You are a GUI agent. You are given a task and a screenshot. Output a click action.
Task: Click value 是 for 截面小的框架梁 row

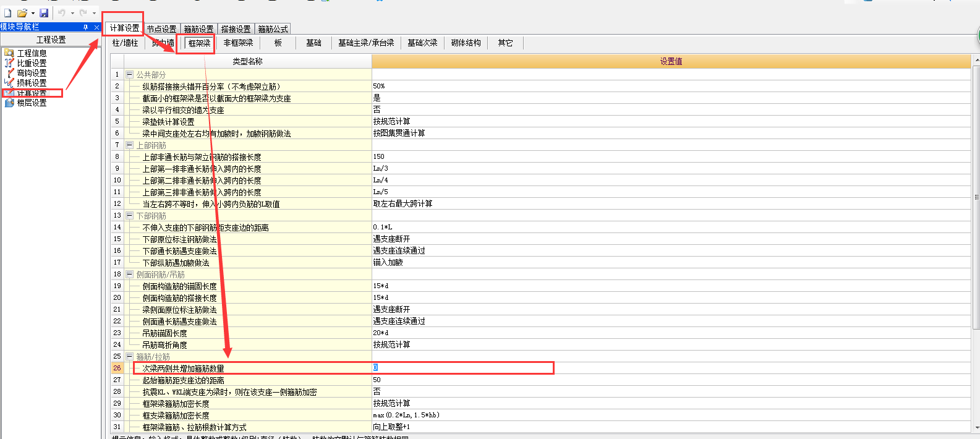[x=671, y=98]
